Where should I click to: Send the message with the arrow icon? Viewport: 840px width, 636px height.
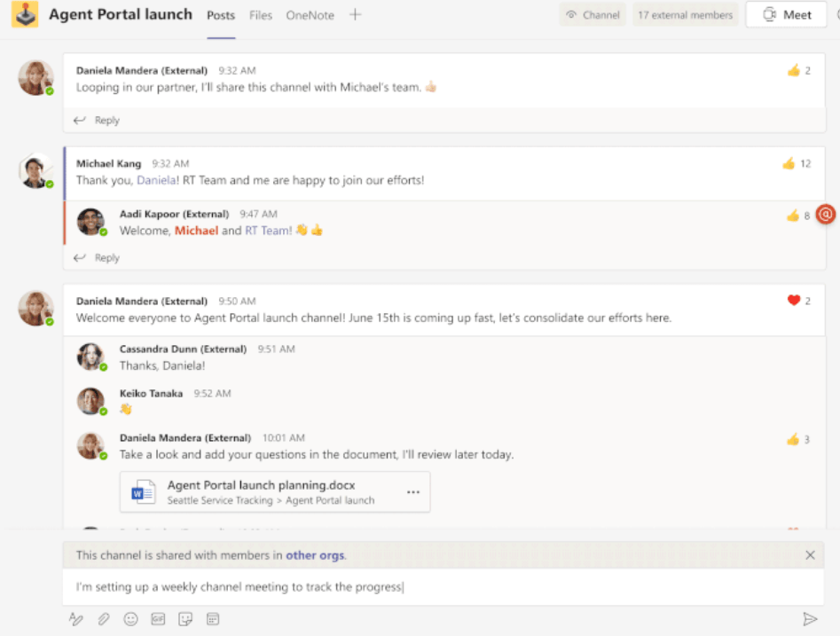click(x=809, y=619)
